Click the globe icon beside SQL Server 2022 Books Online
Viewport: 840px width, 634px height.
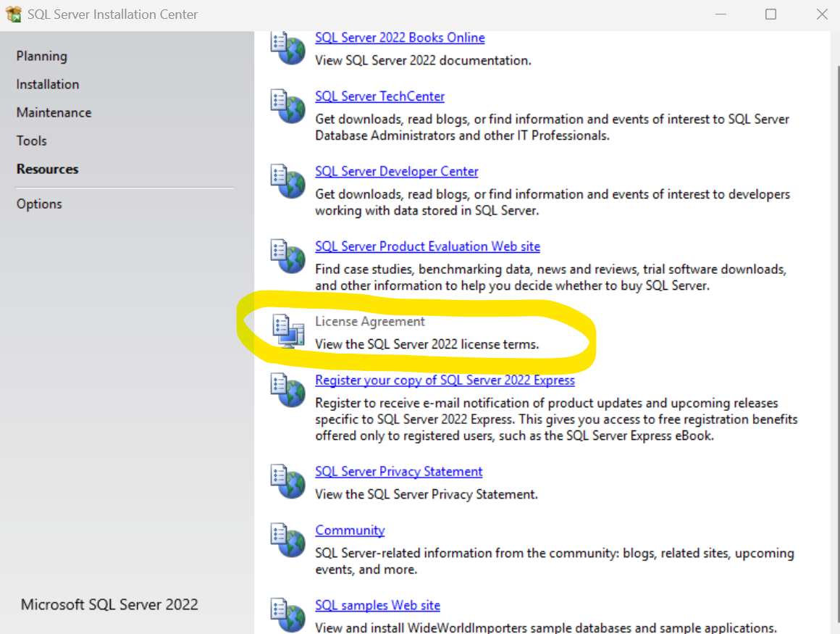(x=288, y=49)
